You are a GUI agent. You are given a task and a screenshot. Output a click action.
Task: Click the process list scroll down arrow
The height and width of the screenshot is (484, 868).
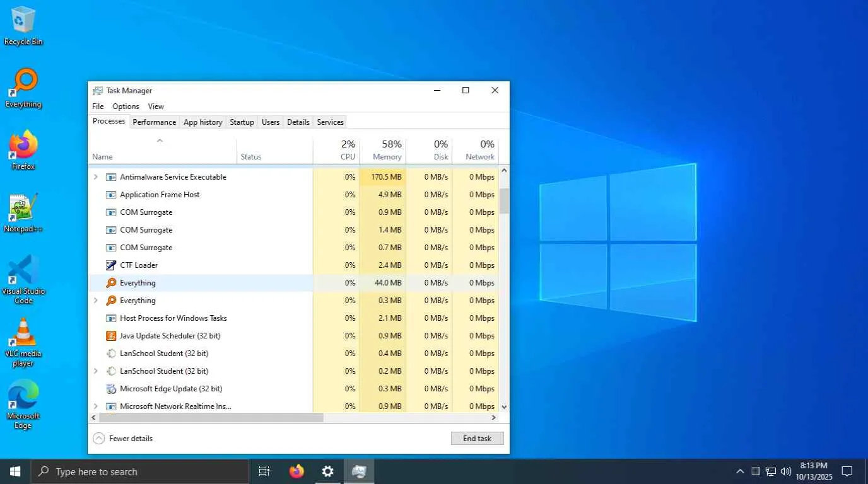click(x=504, y=407)
